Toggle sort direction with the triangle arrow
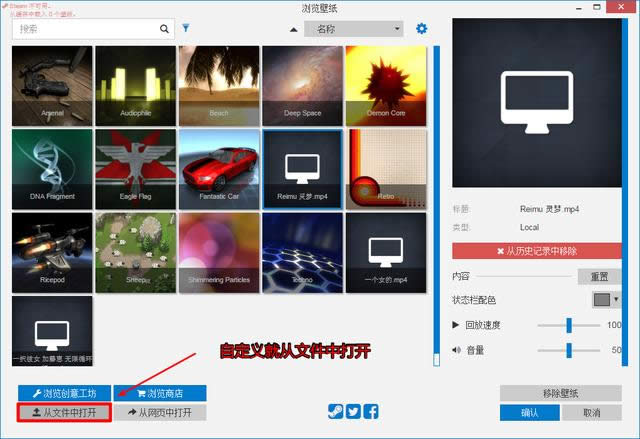Image resolution: width=640 pixels, height=439 pixels. pyautogui.click(x=294, y=30)
